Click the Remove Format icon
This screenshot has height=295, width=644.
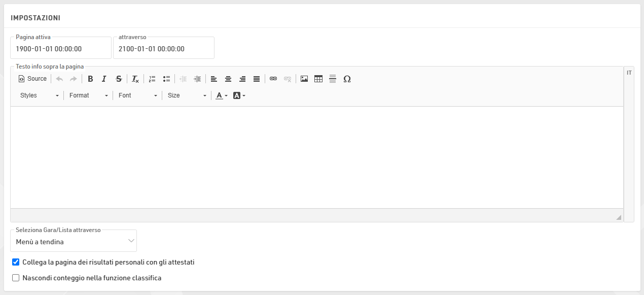coord(135,79)
